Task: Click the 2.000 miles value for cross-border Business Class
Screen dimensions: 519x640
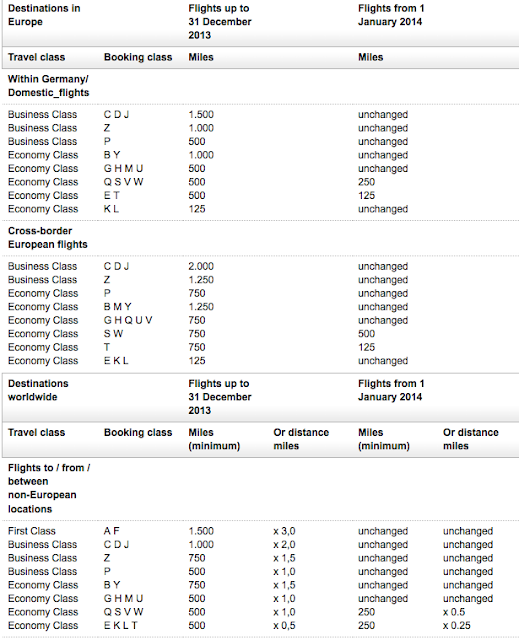Action: [201, 267]
